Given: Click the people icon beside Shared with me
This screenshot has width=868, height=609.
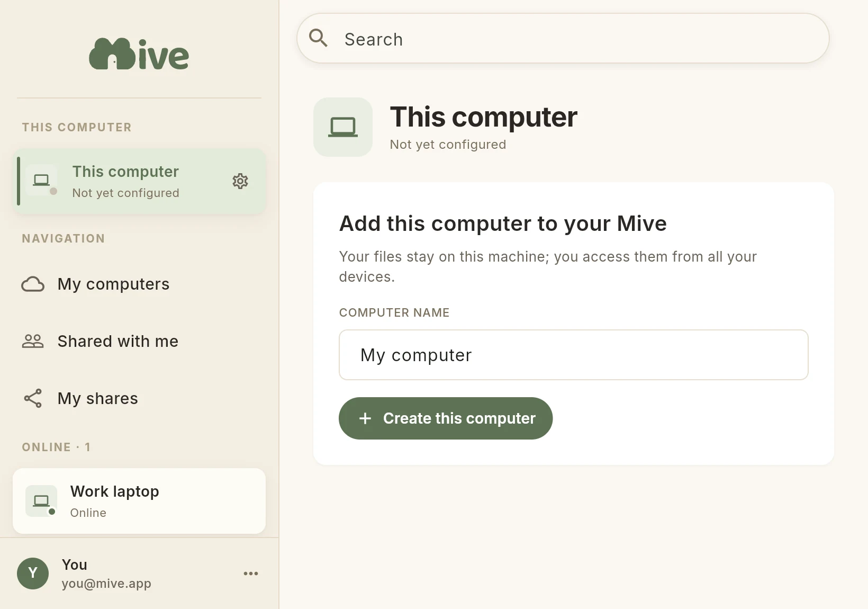Looking at the screenshot, I should 33,341.
